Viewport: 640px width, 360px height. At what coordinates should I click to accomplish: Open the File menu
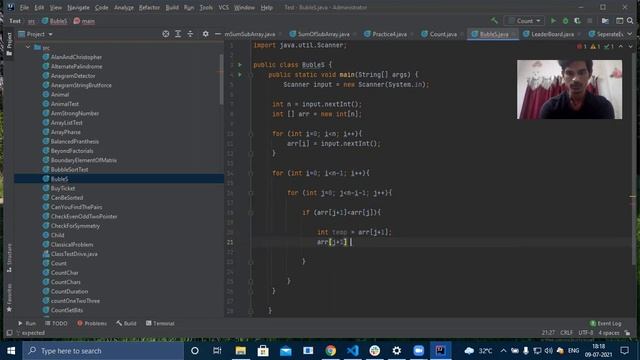[24, 7]
